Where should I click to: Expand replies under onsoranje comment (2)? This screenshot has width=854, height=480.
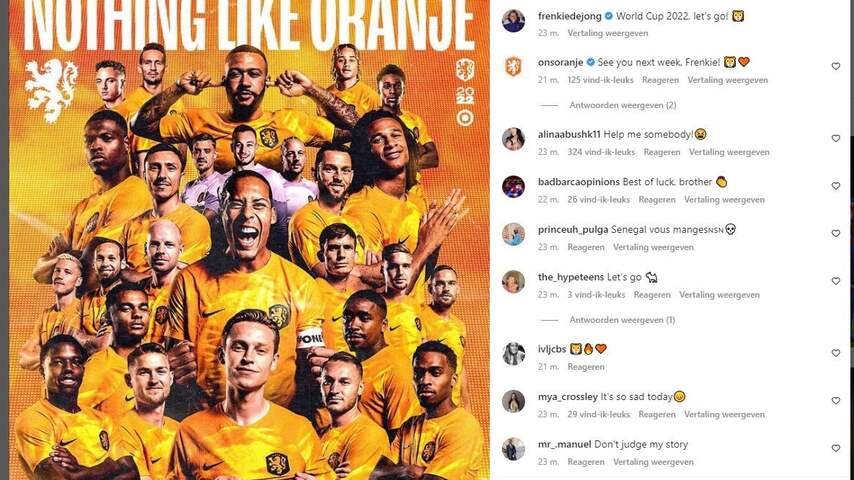623,105
